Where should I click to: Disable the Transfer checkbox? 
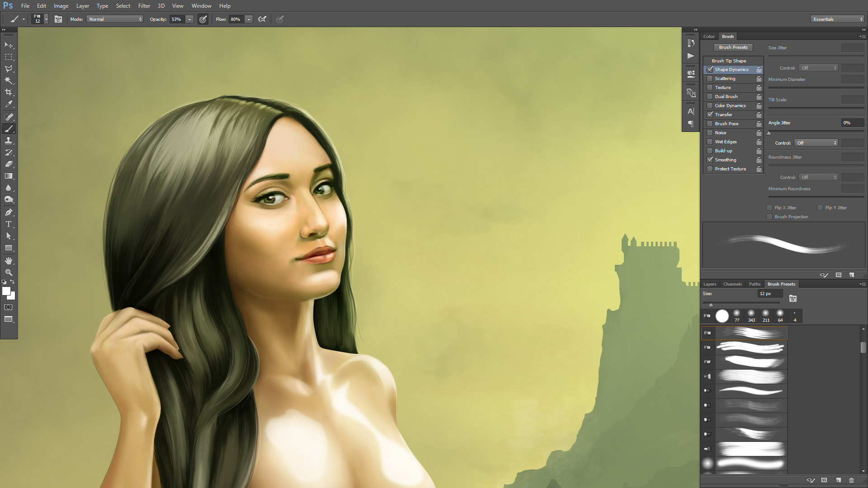pos(710,115)
